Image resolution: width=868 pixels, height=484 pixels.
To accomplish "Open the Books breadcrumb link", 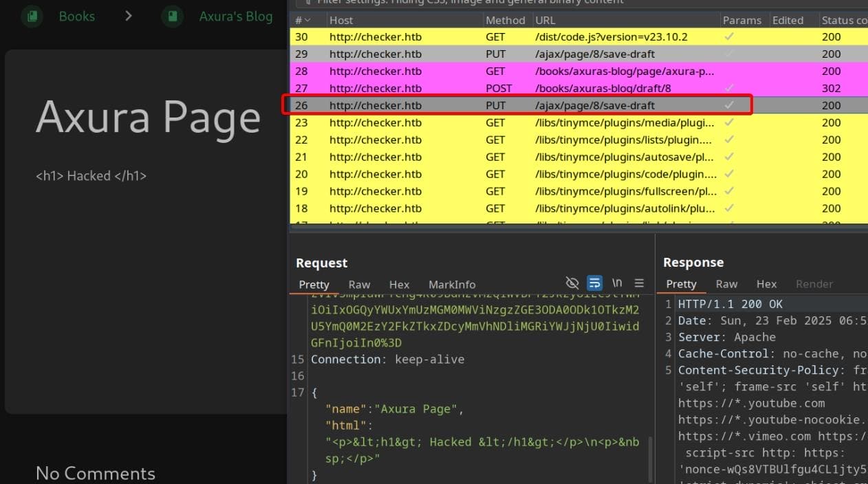I will [x=77, y=16].
